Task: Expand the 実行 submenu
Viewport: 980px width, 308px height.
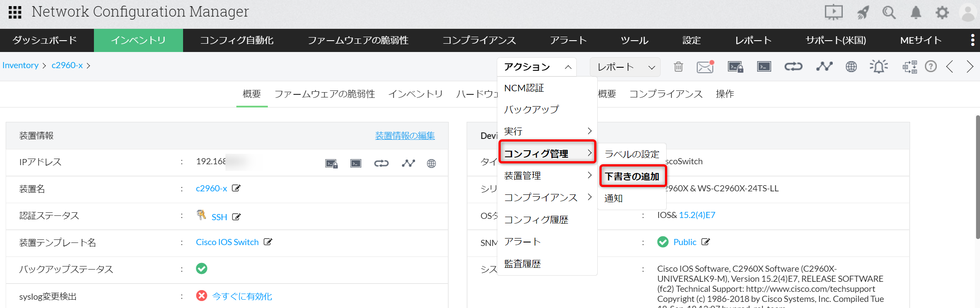Action: click(547, 131)
